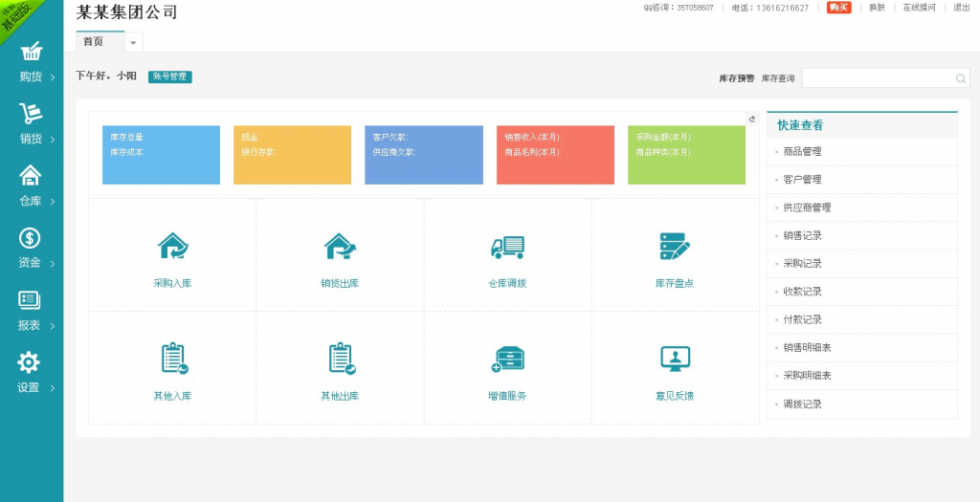The height and width of the screenshot is (502, 980).
Task: Expand the 设置 sidebar chevron
Action: click(53, 388)
